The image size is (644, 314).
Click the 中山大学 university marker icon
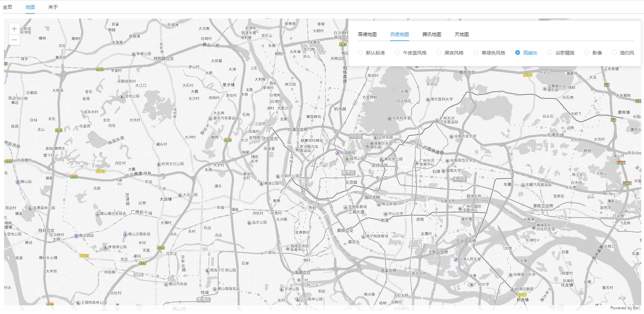tap(386, 214)
